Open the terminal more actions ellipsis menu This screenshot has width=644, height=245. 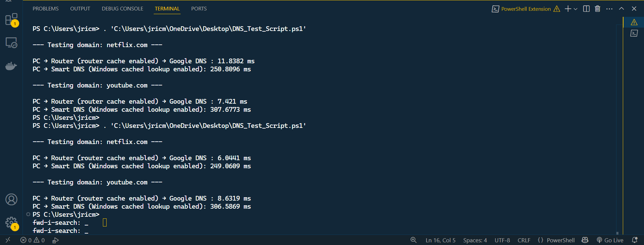click(609, 9)
